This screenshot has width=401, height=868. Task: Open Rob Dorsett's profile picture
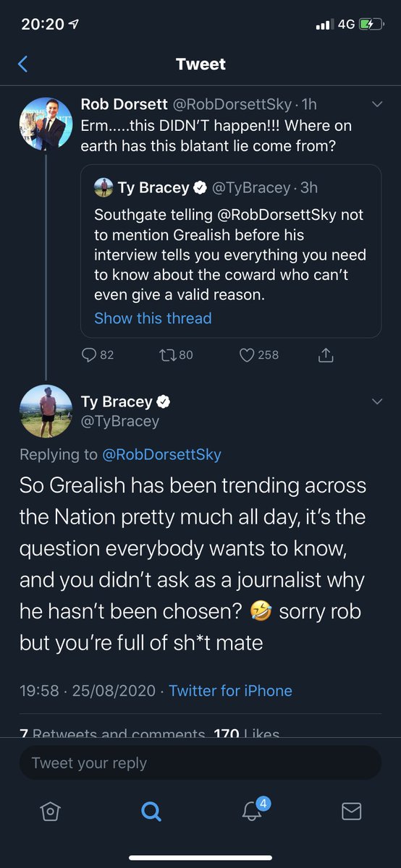tap(46, 124)
